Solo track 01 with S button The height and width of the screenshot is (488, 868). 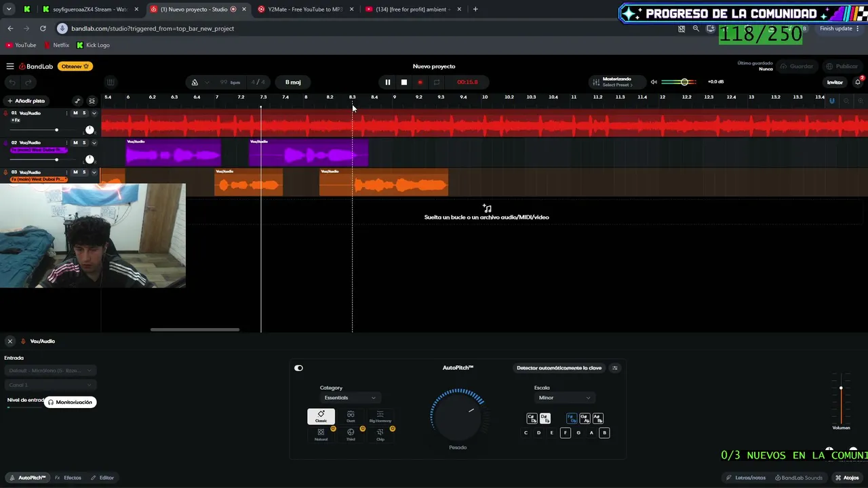coord(84,113)
